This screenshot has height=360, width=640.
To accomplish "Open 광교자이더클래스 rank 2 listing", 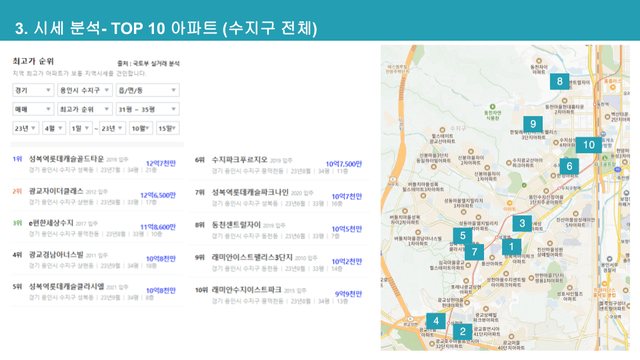I will coord(56,191).
